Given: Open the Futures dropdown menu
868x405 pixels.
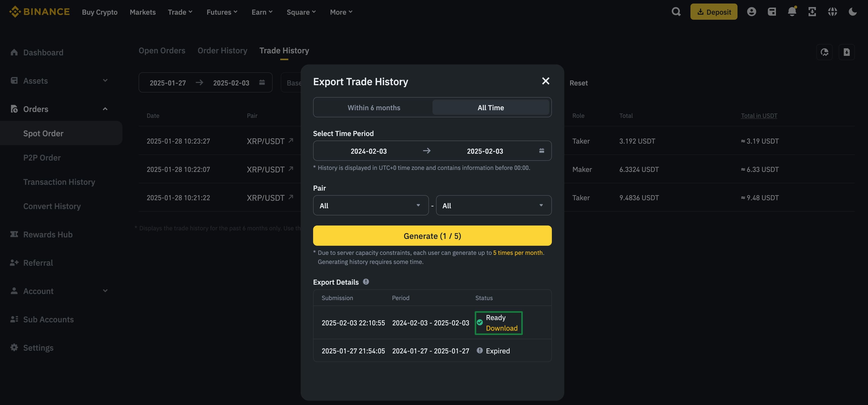Looking at the screenshot, I should click(x=222, y=12).
